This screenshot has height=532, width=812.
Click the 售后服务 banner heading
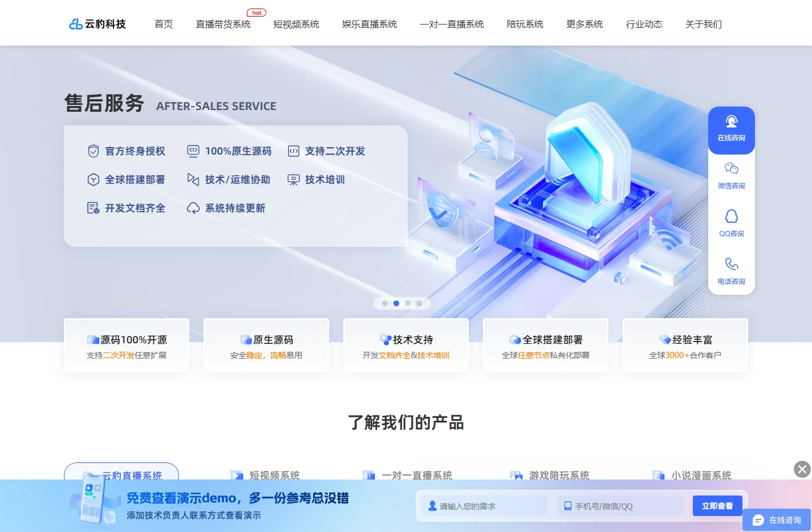pyautogui.click(x=104, y=103)
